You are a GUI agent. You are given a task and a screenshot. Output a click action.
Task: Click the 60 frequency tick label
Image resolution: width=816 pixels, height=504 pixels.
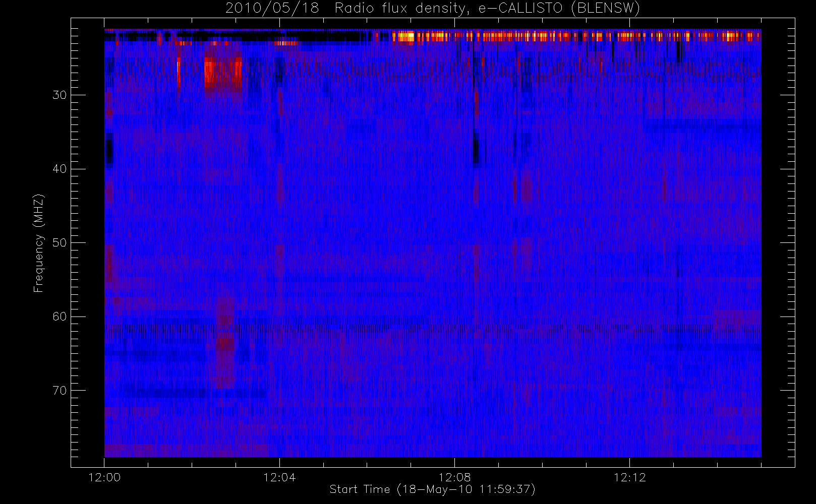pyautogui.click(x=60, y=317)
